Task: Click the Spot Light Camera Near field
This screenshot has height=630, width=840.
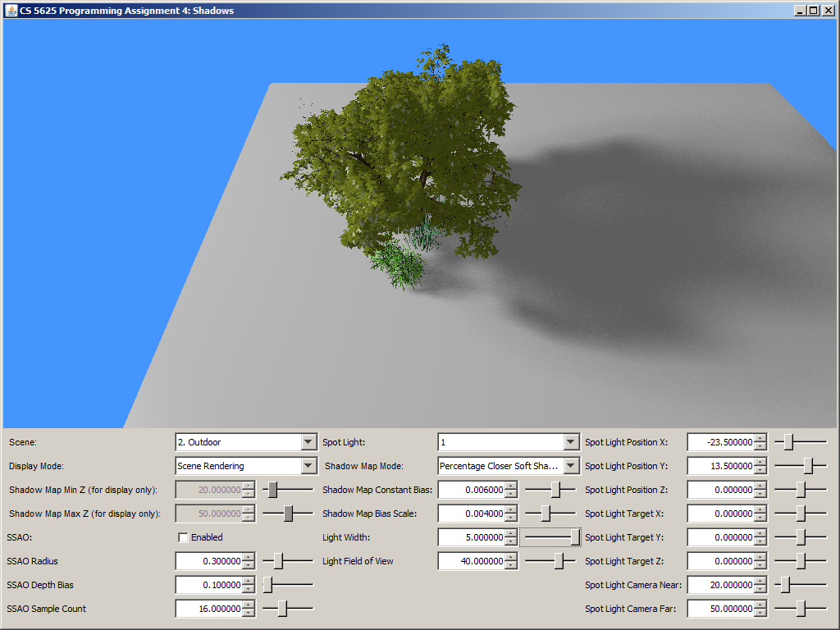Action: click(x=720, y=585)
